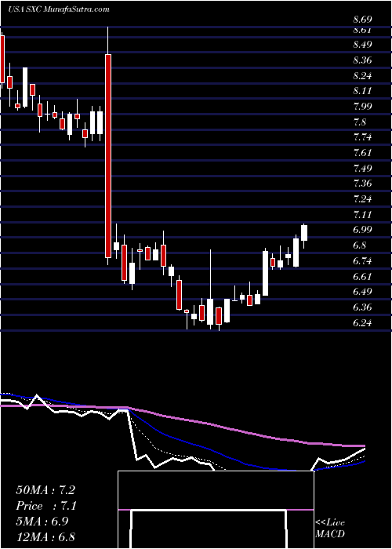The height and width of the screenshot is (549, 392).
Task: Click the <<Live label
Action: pyautogui.click(x=330, y=523)
